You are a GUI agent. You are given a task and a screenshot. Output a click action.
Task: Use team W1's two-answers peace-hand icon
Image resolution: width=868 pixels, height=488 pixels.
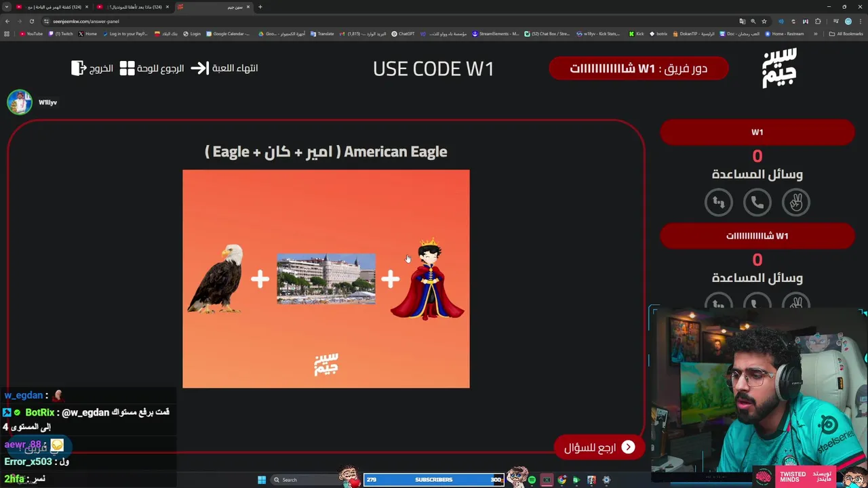pos(796,202)
